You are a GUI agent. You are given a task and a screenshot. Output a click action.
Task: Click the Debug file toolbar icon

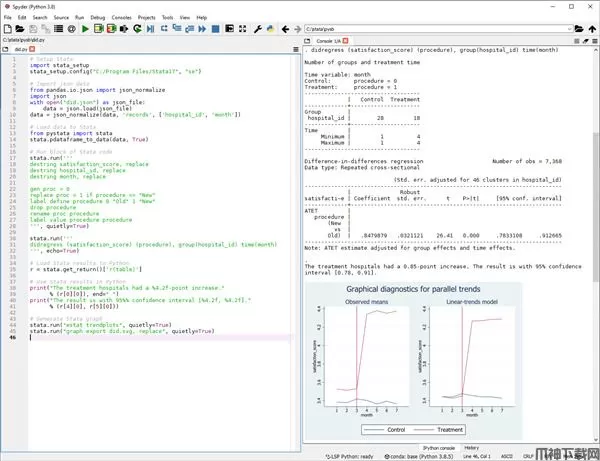click(x=152, y=31)
